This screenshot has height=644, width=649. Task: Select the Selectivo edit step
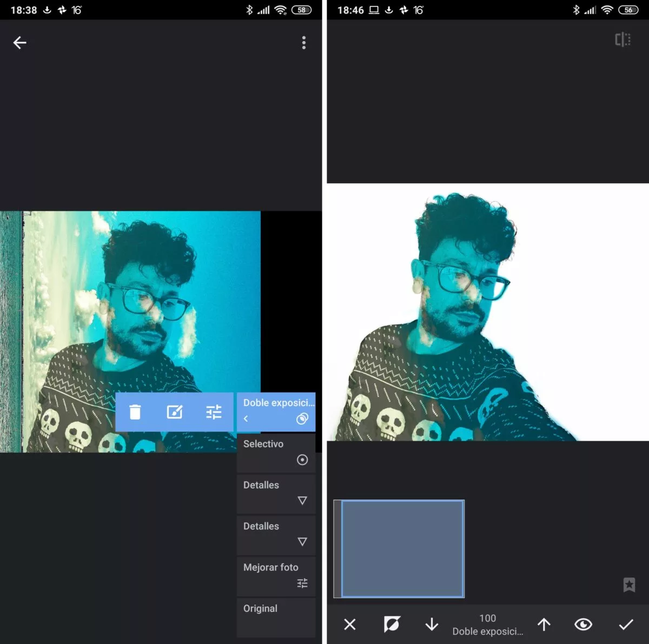coord(276,452)
